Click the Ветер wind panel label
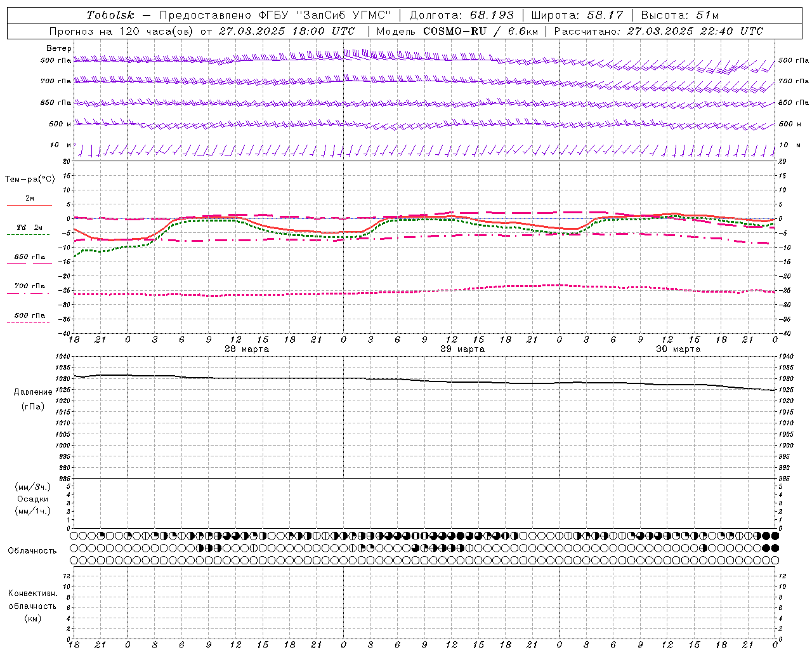This screenshot has width=812, height=650. [59, 48]
